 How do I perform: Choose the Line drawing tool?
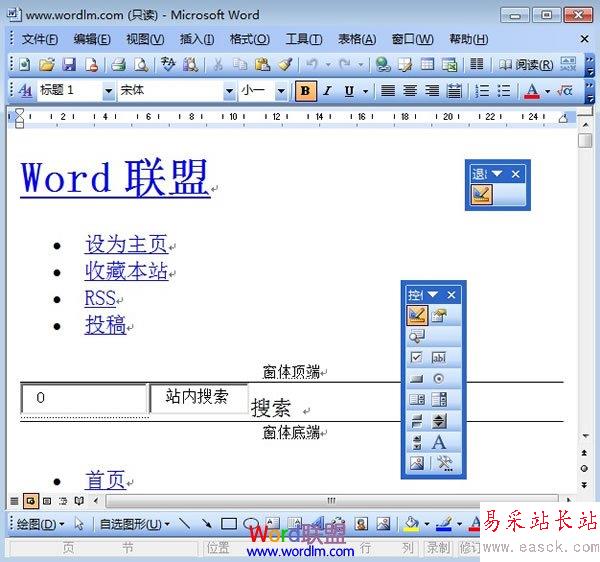point(185,523)
